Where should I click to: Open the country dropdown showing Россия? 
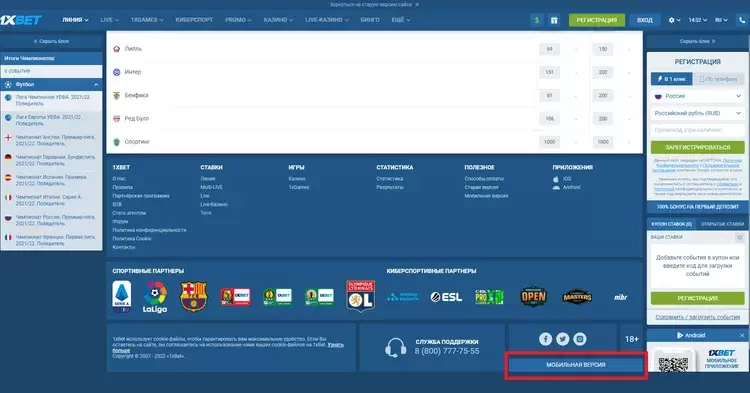tap(697, 96)
